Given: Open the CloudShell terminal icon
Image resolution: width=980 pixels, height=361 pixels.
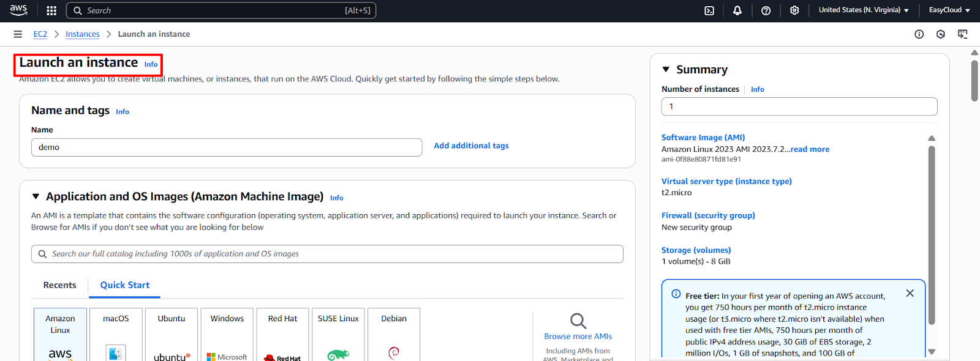Looking at the screenshot, I should [709, 10].
